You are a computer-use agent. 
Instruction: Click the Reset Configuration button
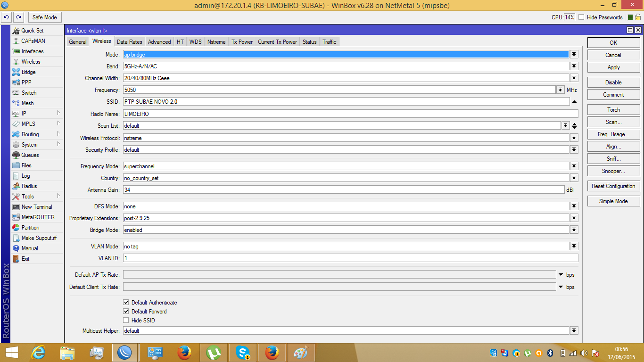[613, 186]
